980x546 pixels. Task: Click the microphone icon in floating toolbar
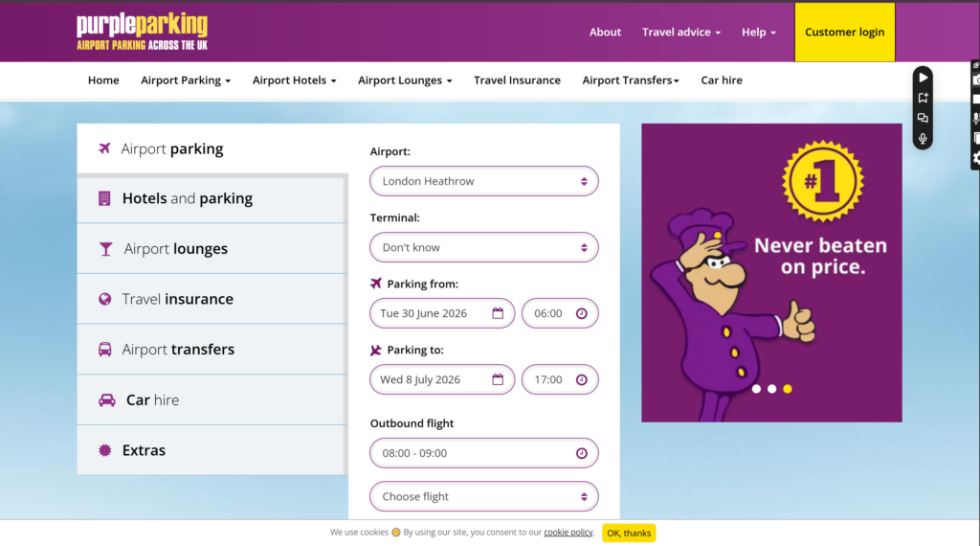pyautogui.click(x=924, y=138)
